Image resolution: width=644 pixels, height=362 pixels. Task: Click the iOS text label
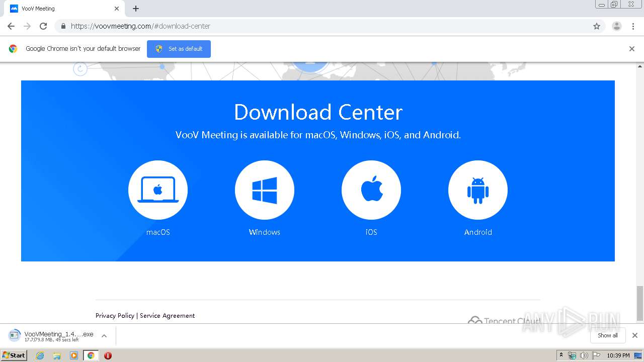pos(371,232)
